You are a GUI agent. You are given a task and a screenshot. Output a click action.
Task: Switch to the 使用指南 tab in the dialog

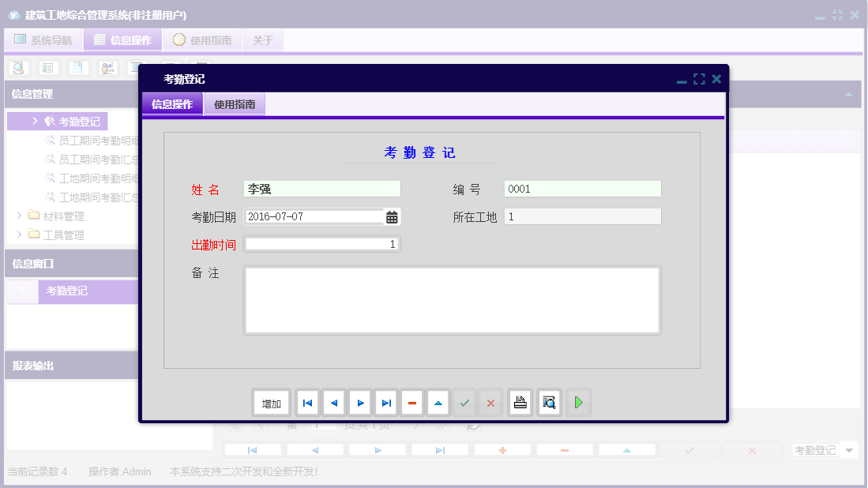pyautogui.click(x=233, y=103)
